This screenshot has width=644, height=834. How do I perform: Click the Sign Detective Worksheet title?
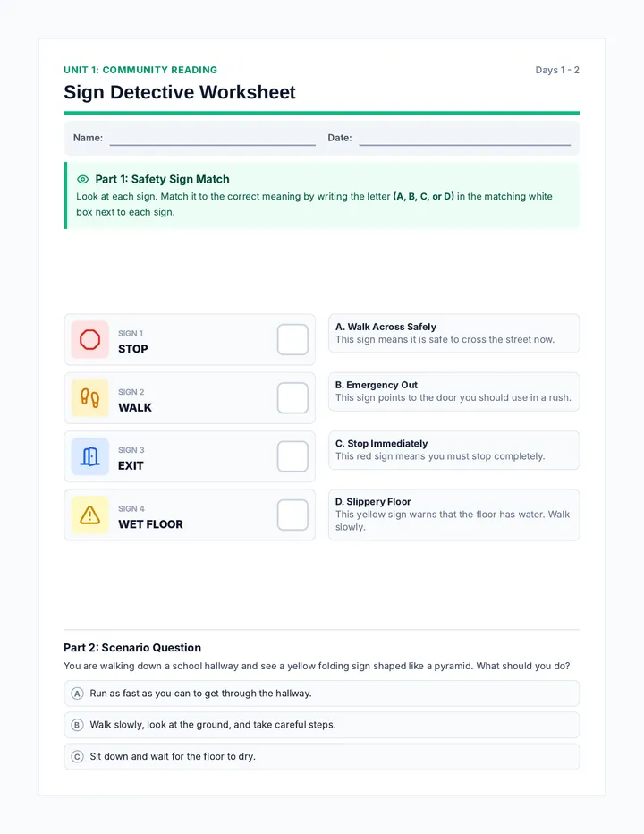180,92
